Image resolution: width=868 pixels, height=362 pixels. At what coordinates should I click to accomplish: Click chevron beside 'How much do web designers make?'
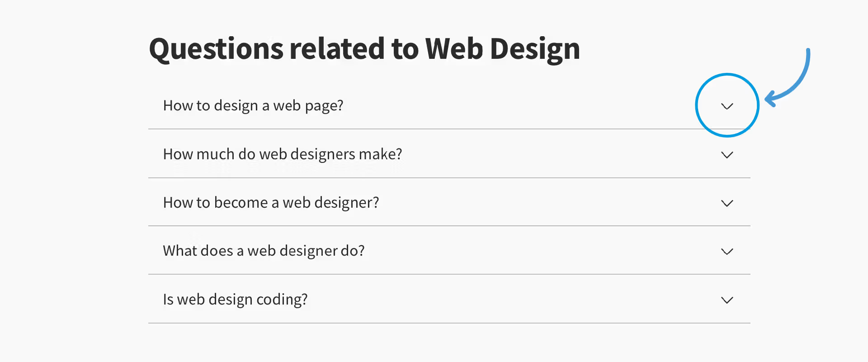click(x=727, y=155)
